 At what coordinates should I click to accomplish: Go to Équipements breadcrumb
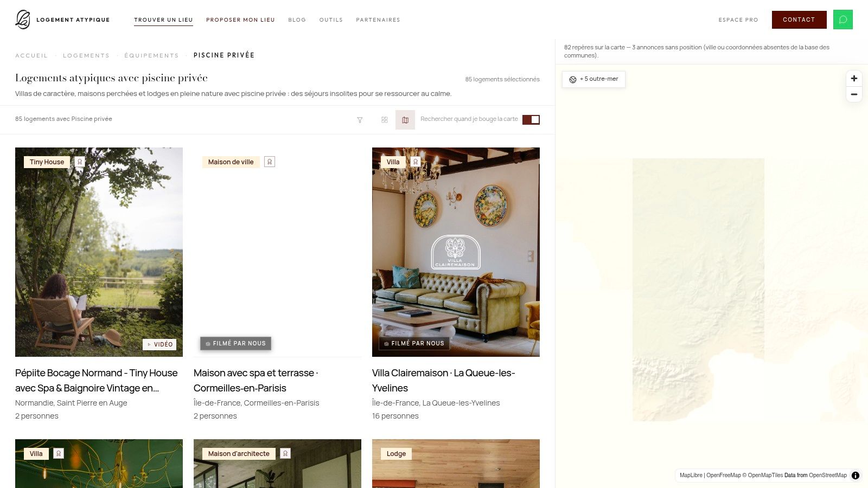(x=151, y=55)
